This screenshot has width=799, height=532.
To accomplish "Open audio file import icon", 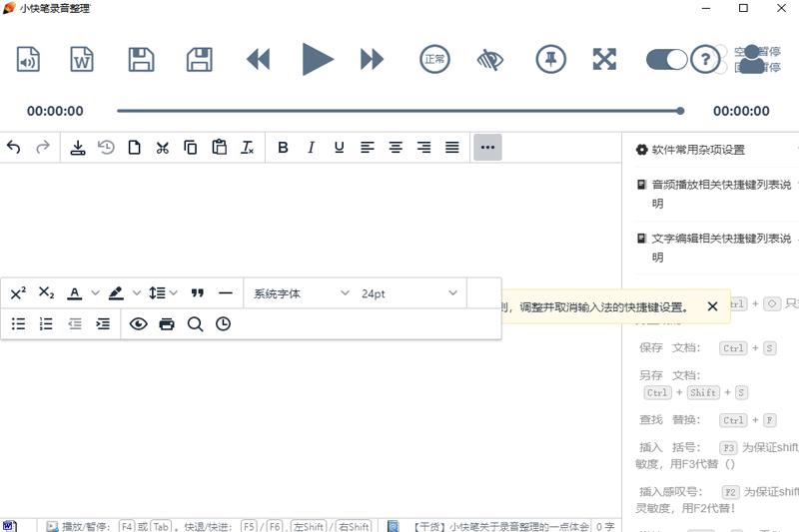I will tap(28, 59).
